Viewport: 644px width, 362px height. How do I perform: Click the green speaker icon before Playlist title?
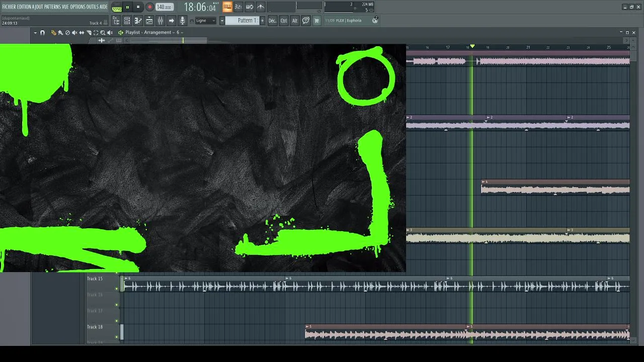pos(121,33)
